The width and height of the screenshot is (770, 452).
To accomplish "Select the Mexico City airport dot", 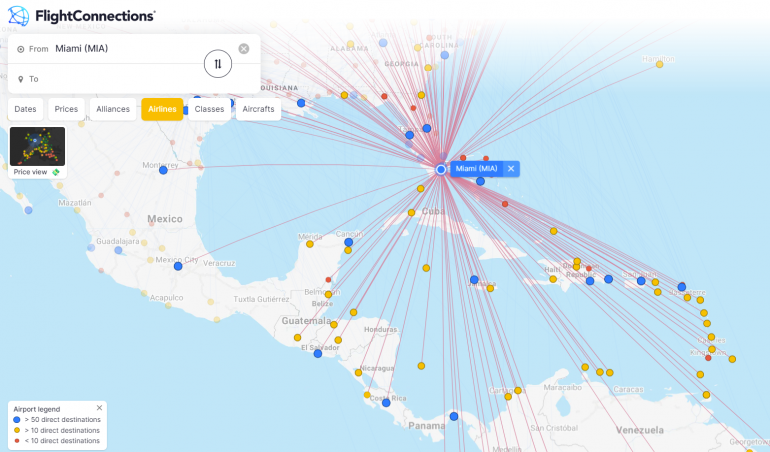I will pyautogui.click(x=178, y=266).
